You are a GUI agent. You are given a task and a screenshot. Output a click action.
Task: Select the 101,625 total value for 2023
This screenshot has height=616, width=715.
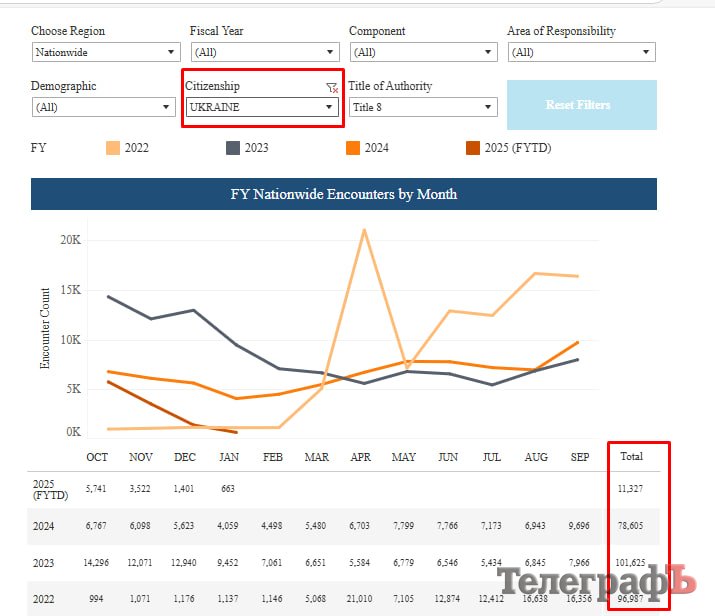click(631, 562)
